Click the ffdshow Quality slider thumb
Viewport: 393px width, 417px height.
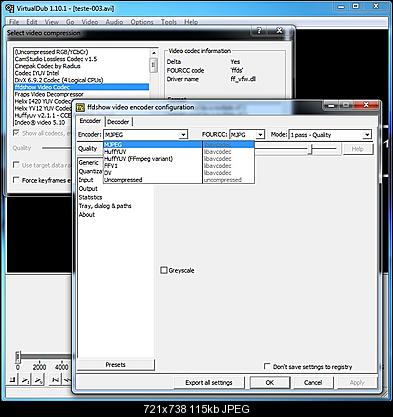[x=310, y=149]
